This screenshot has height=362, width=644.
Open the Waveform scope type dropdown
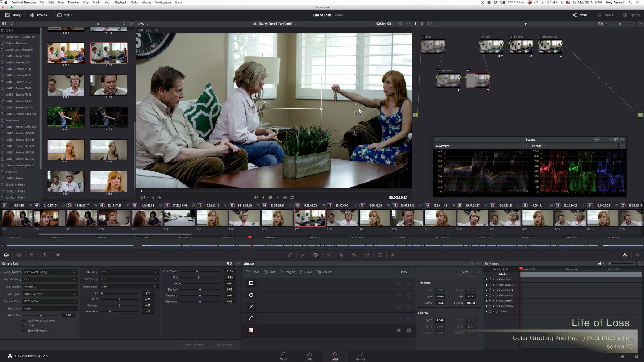tap(444, 146)
